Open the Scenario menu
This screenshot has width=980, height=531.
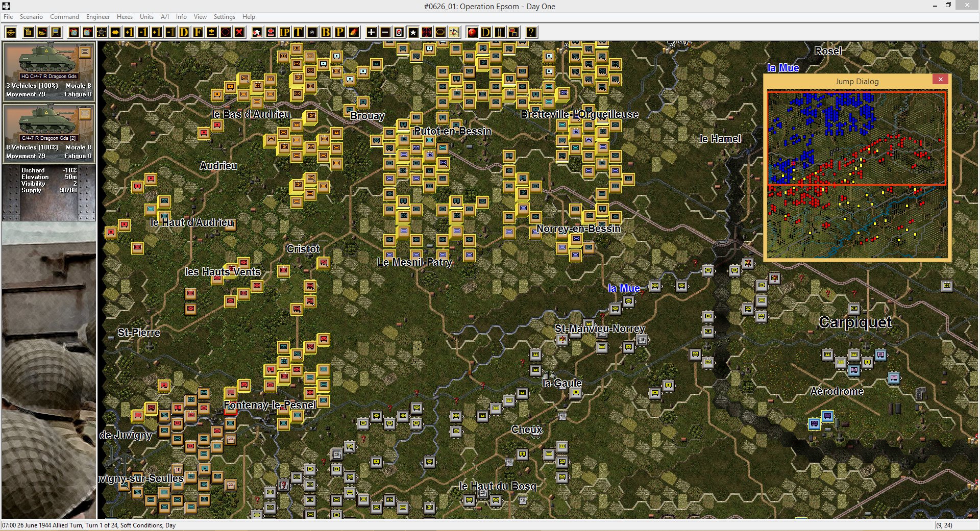[x=31, y=17]
